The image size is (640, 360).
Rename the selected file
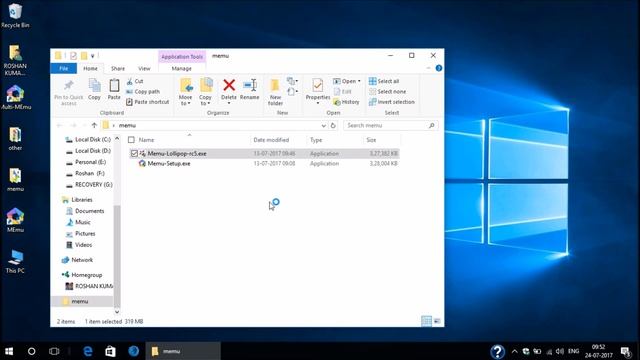click(x=249, y=89)
